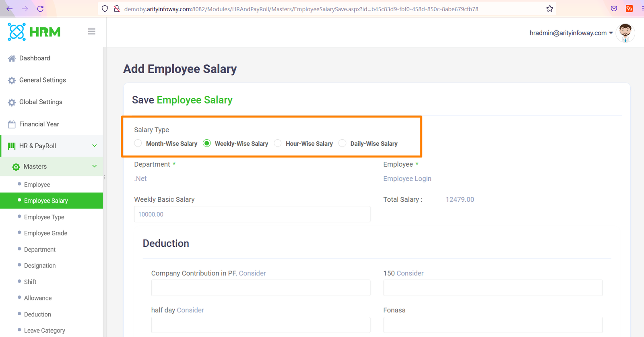Click Consider link for Company Contribution
The image size is (644, 337).
tap(252, 273)
